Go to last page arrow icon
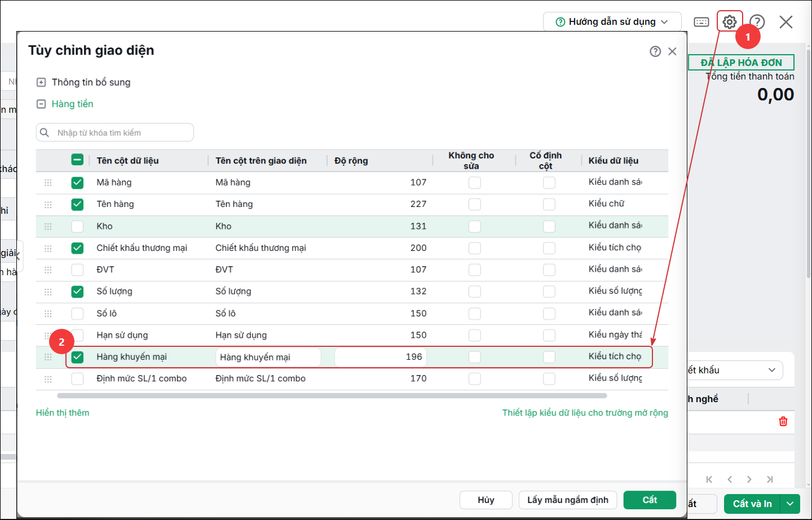The width and height of the screenshot is (812, 520). click(x=770, y=479)
